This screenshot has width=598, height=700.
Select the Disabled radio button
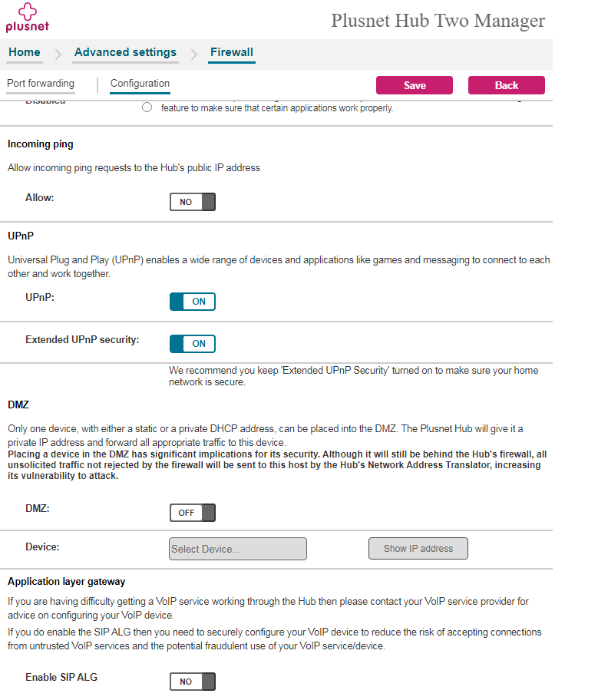point(147,107)
